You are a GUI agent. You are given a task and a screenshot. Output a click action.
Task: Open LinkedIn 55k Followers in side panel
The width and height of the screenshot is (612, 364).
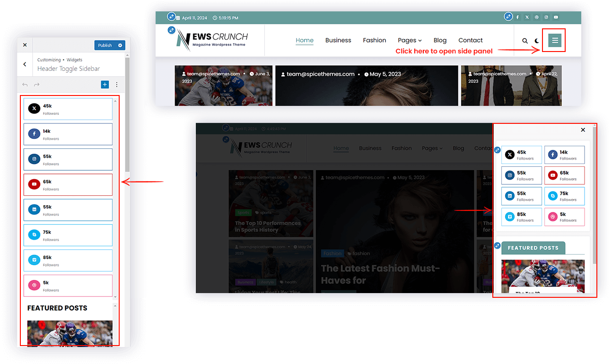[x=522, y=196]
